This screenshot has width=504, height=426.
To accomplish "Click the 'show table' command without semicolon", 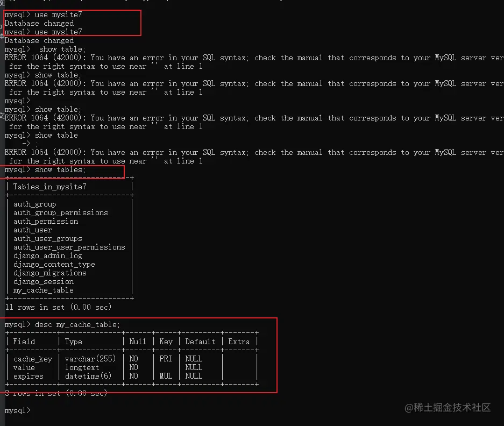I will point(41,136).
